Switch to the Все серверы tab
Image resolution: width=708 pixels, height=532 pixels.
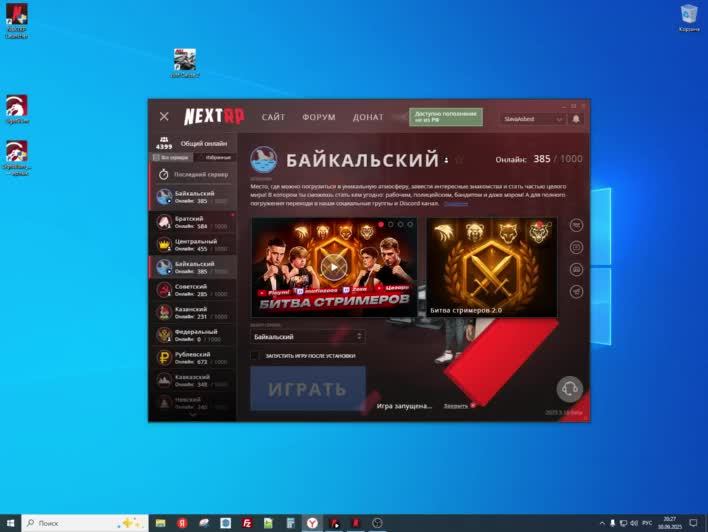pos(172,158)
